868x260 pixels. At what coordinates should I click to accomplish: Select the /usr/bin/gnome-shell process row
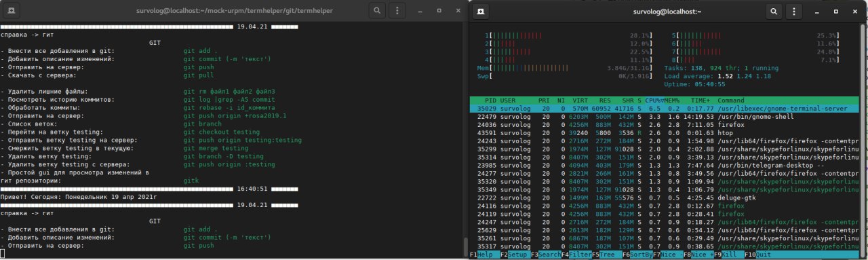click(x=668, y=117)
